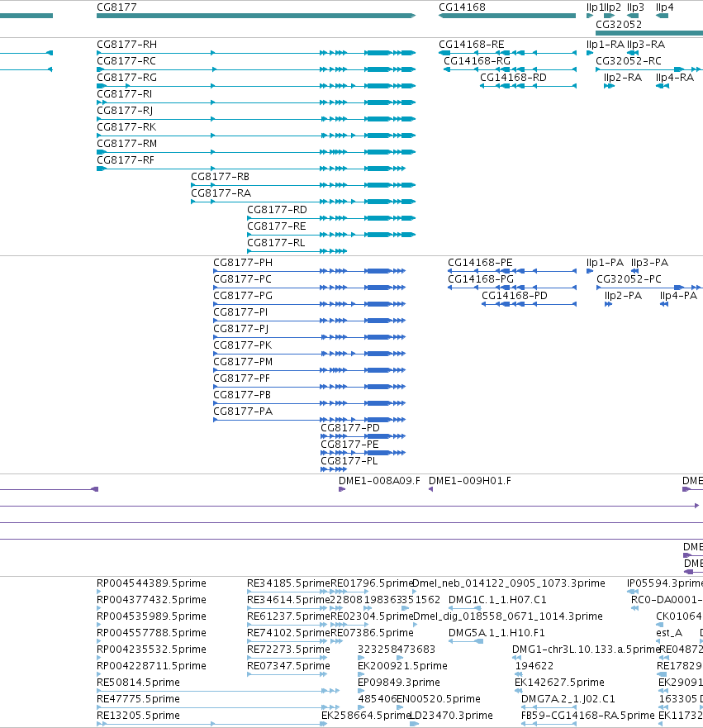Image resolution: width=703 pixels, height=728 pixels.
Task: Click EST RE07347.5prime
Action: coord(288,666)
